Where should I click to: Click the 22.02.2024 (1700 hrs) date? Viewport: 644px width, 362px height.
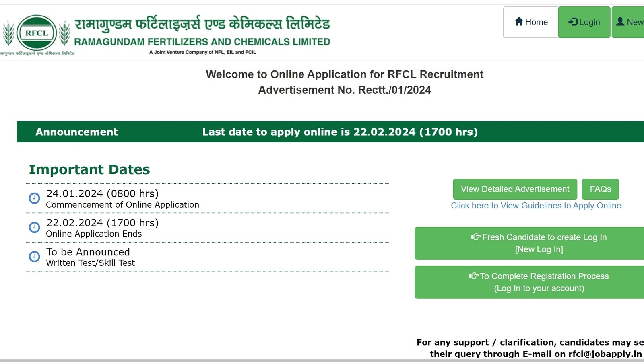(103, 223)
